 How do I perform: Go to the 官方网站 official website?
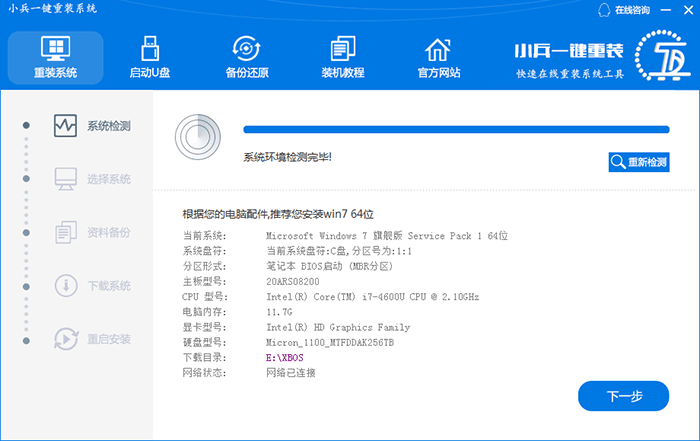point(438,57)
